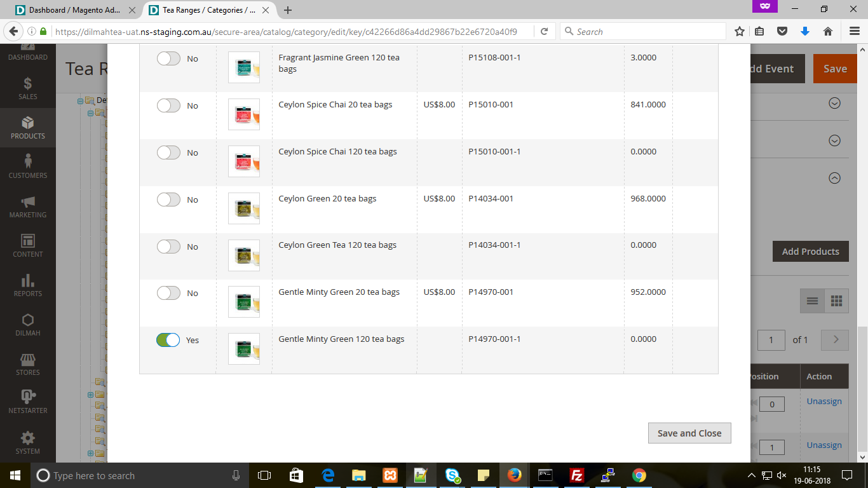
Task: Open the Products section in admin sidebar
Action: tap(27, 128)
